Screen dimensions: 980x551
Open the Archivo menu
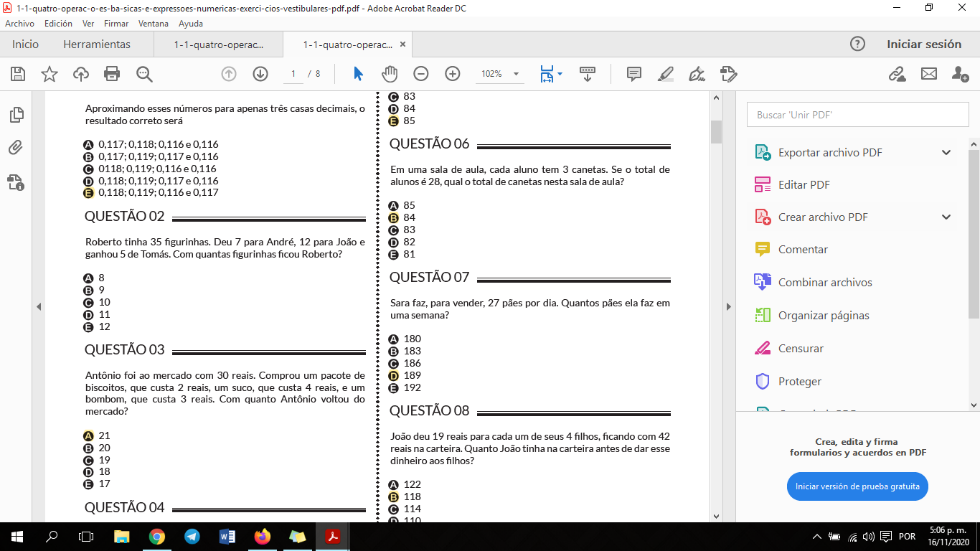point(19,24)
